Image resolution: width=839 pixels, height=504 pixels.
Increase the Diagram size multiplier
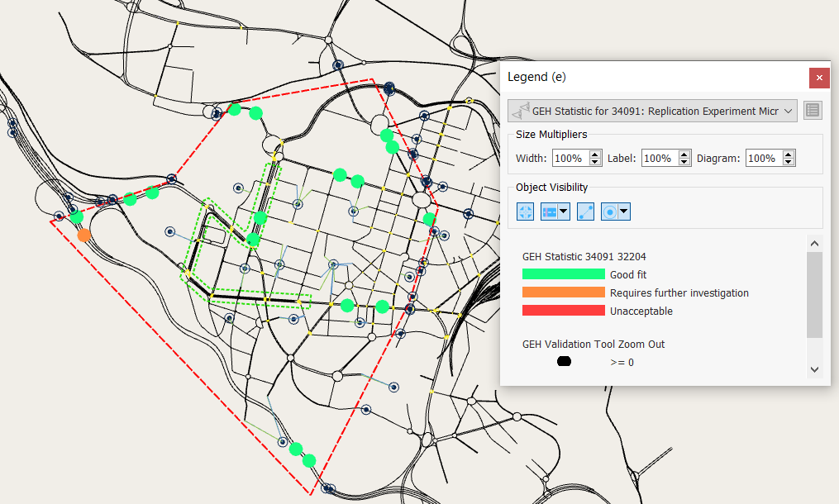[789, 155]
